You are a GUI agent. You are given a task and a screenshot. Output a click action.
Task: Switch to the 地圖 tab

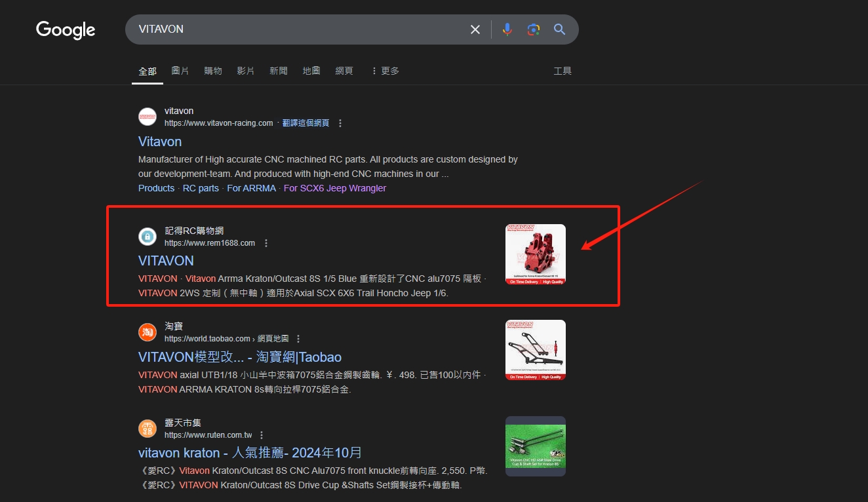click(311, 71)
